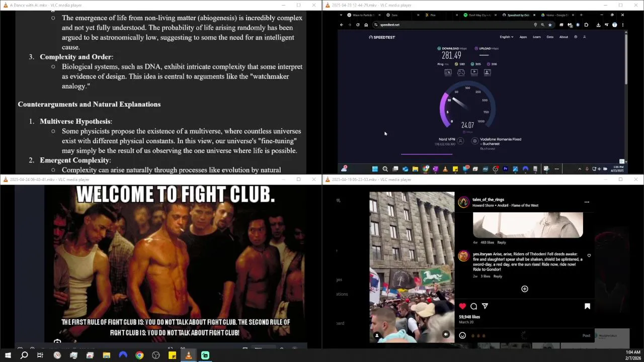Click the Speedtest gauge dial
Viewport: 644px width, 362px height.
[467, 107]
